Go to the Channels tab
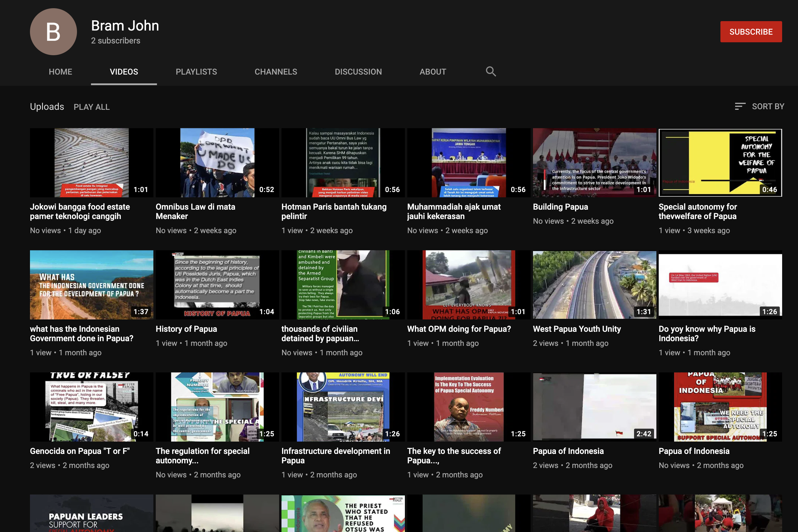 (x=276, y=72)
